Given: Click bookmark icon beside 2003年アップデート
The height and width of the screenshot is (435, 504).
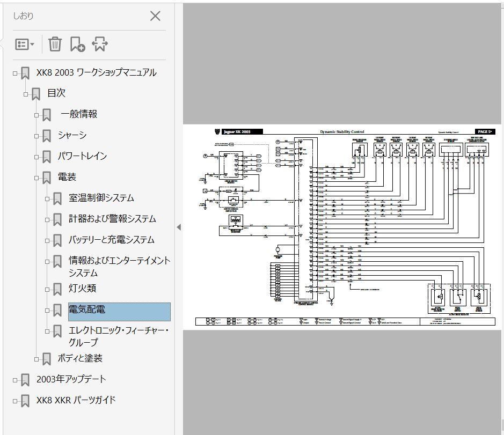Looking at the screenshot, I should point(25,380).
